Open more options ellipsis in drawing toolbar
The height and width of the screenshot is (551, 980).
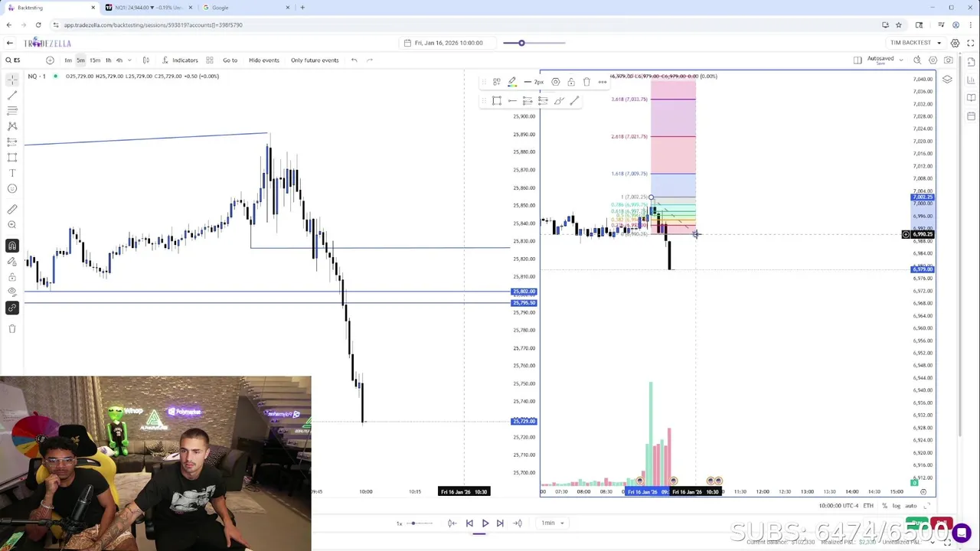pyautogui.click(x=603, y=82)
